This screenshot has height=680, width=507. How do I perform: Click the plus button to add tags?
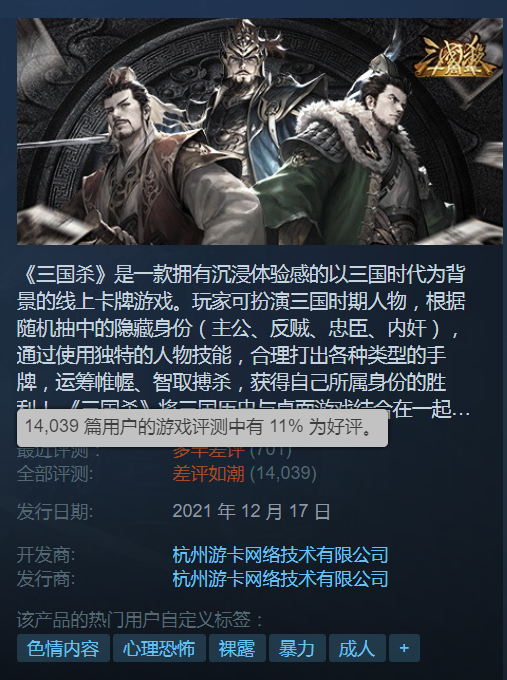404,648
